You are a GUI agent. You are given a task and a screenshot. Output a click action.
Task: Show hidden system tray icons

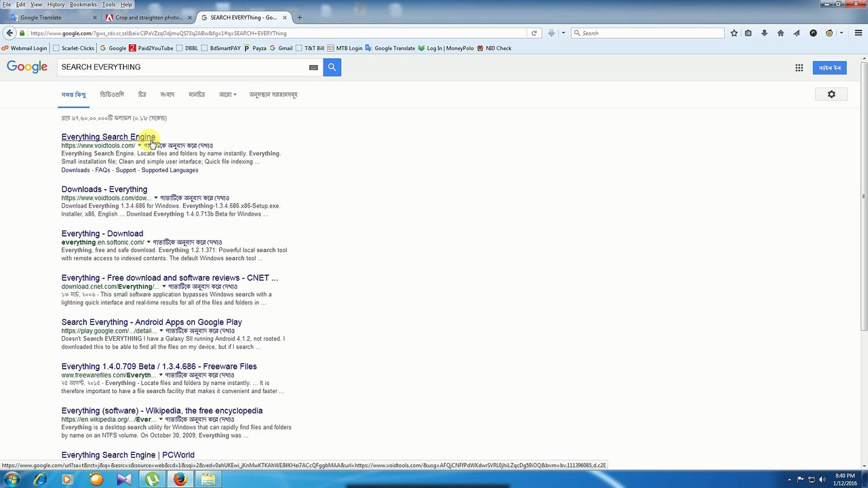click(790, 480)
